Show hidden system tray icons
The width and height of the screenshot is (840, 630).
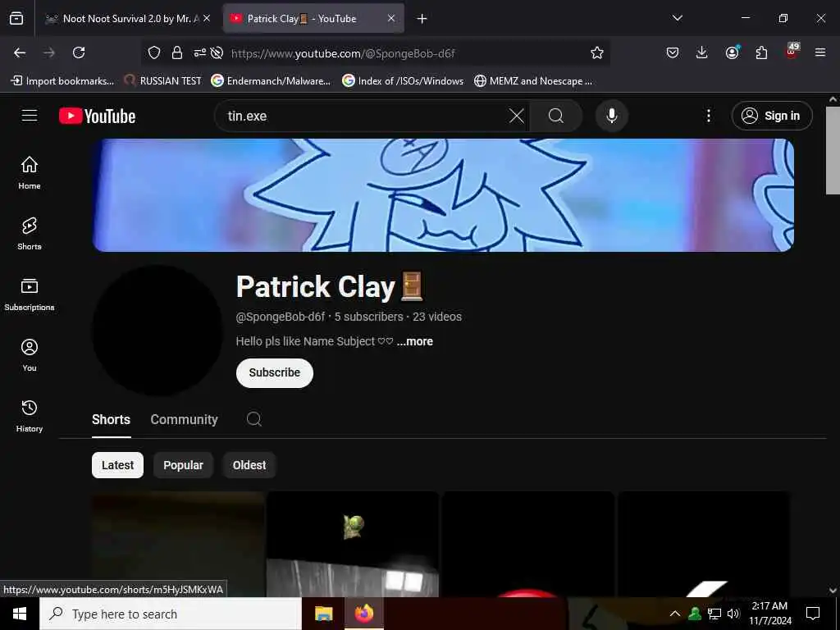pos(675,614)
